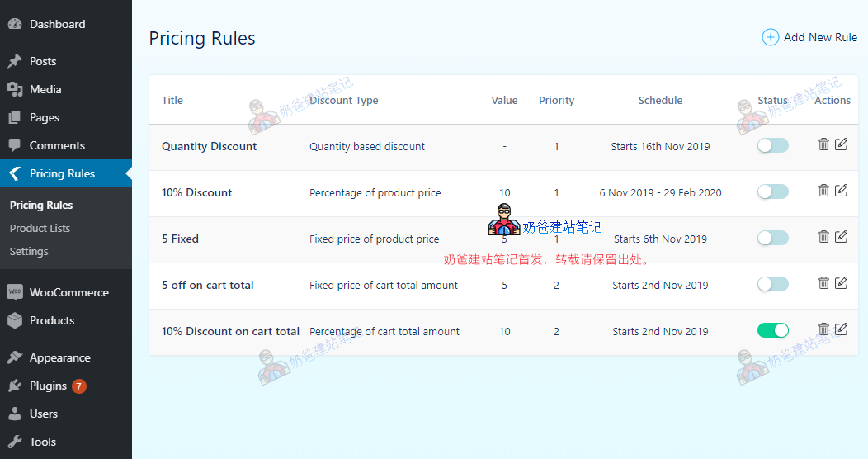
Task: Click the Add New Rule link
Action: click(x=820, y=37)
